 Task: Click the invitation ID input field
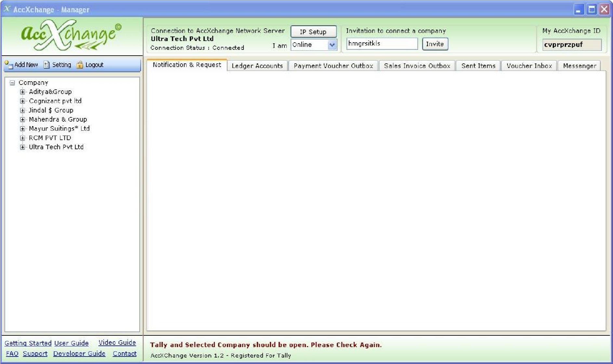(x=382, y=44)
